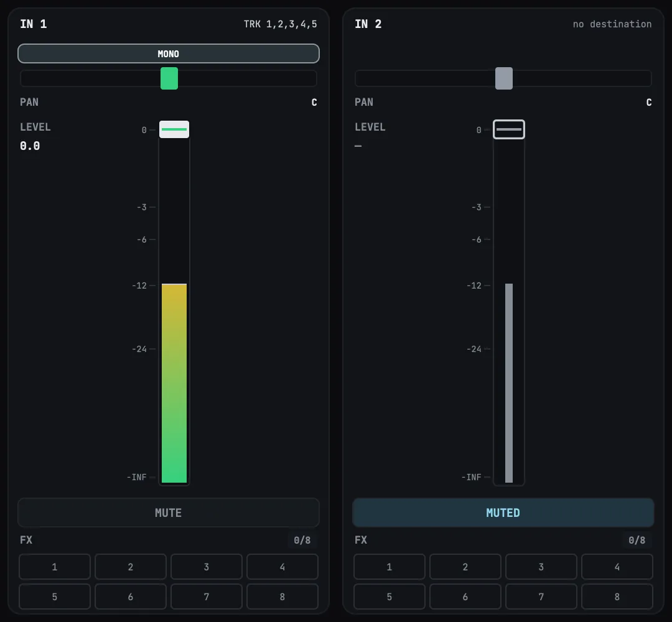
Task: Open FX slot 3 on IN 1
Action: coord(206,567)
